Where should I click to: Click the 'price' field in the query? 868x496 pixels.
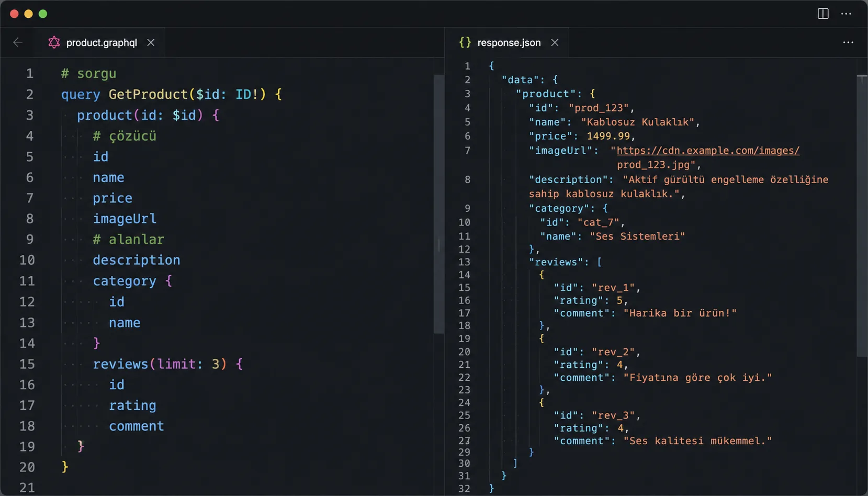point(112,198)
